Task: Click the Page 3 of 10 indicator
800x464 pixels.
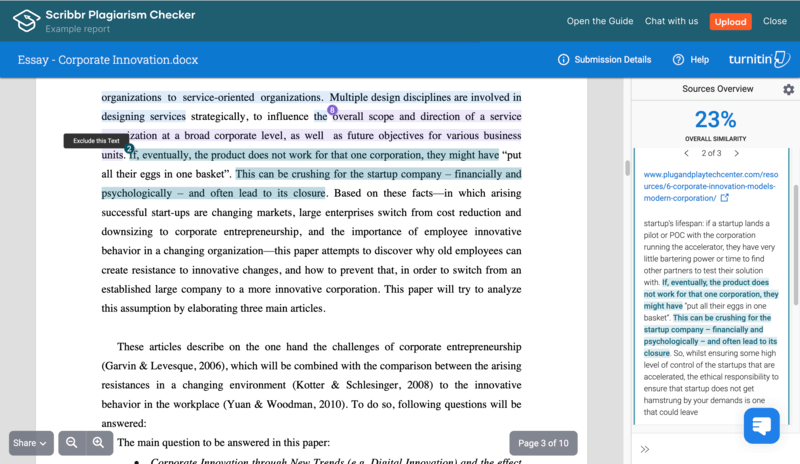Action: (x=543, y=443)
